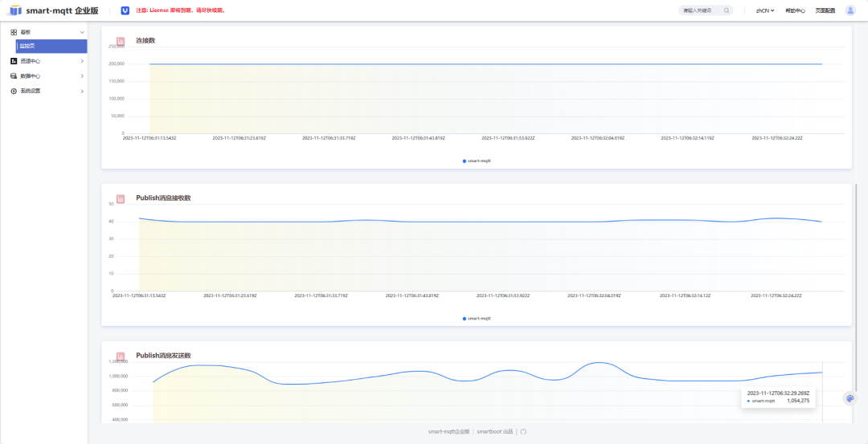This screenshot has width=868, height=444.
Task: Click the chart icon beside Publish消息发送数
Action: pyautogui.click(x=120, y=356)
